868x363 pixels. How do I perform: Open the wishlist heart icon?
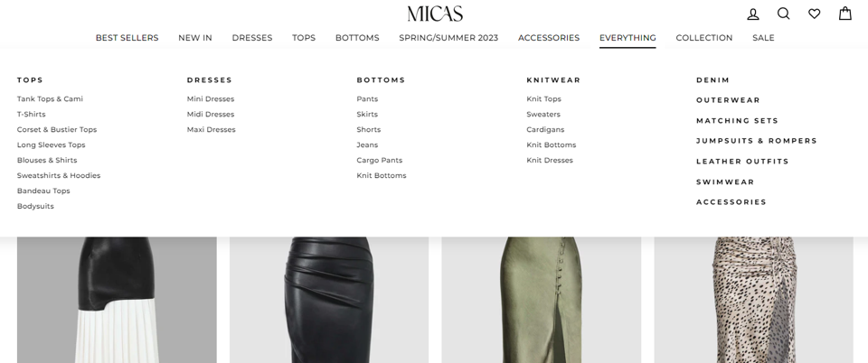[x=815, y=14]
